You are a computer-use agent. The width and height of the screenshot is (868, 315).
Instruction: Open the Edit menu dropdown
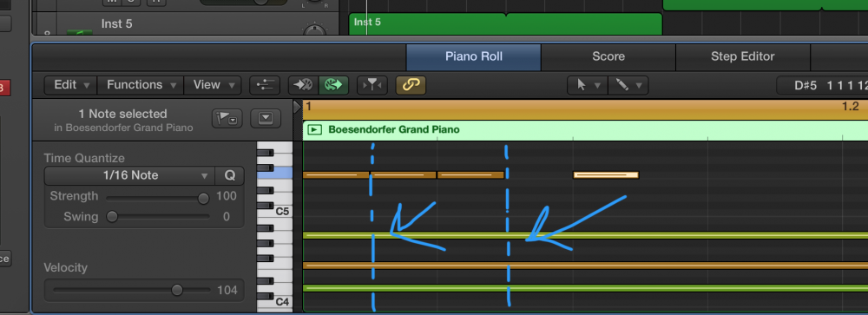tap(70, 85)
